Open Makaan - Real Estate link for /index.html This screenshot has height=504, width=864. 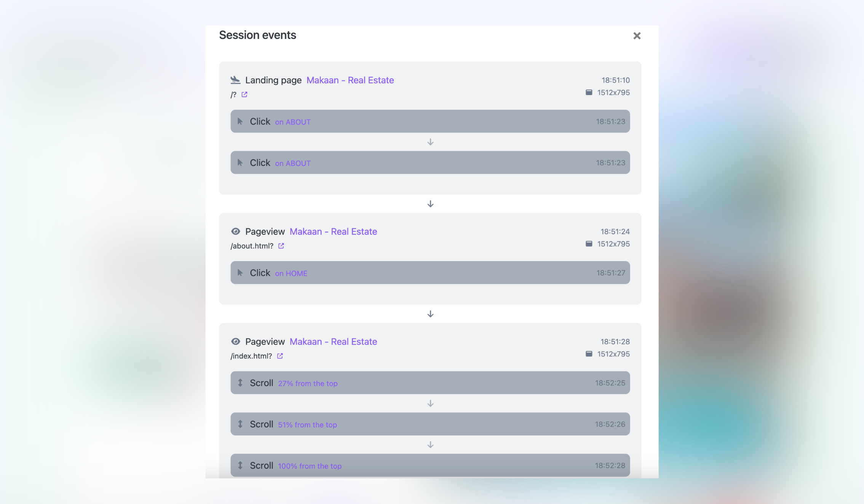click(x=333, y=341)
